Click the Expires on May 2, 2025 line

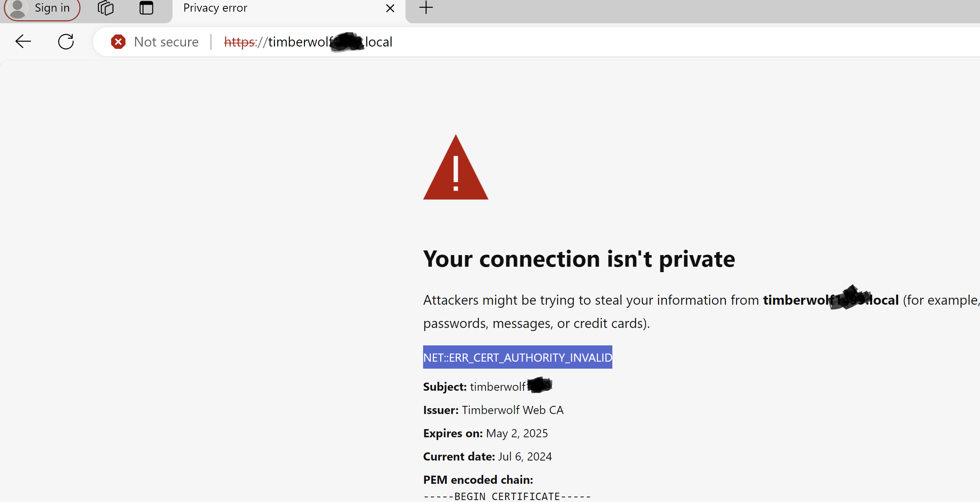(485, 433)
